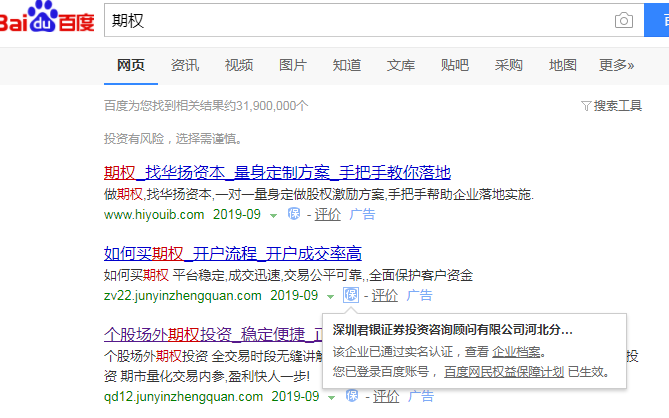Open image search via camera icon

623,20
